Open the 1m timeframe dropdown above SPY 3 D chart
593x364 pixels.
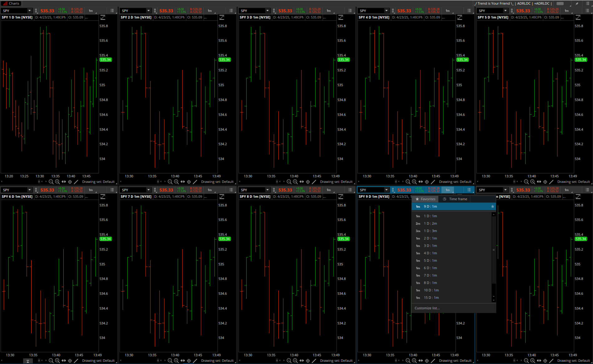point(329,11)
